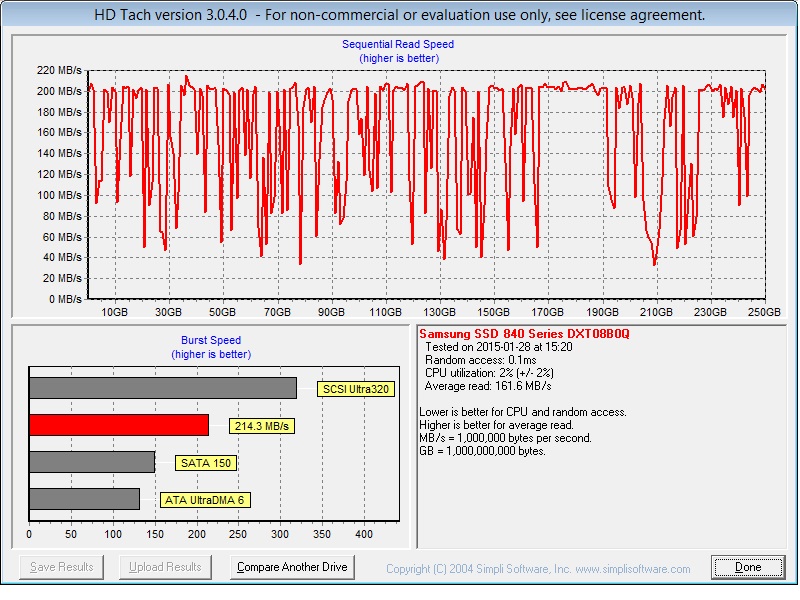
Task: Click the 0 MB/s axis label
Action: tap(65, 299)
